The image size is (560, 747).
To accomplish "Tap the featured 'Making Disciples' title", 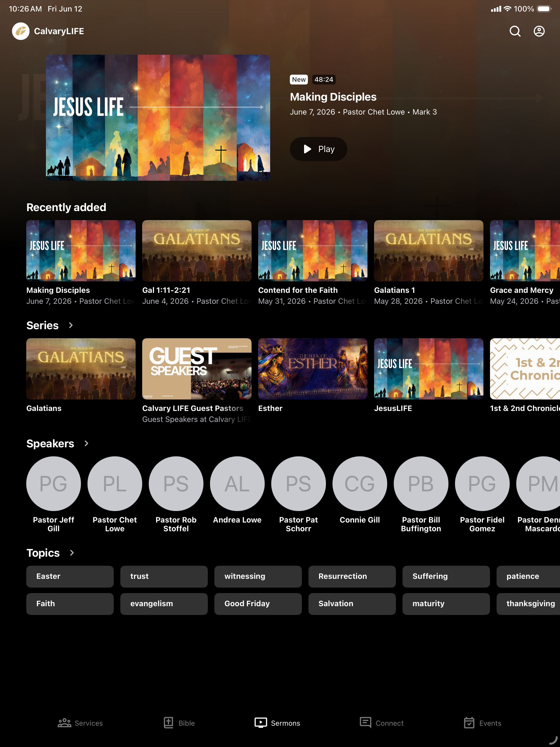I will pos(333,97).
